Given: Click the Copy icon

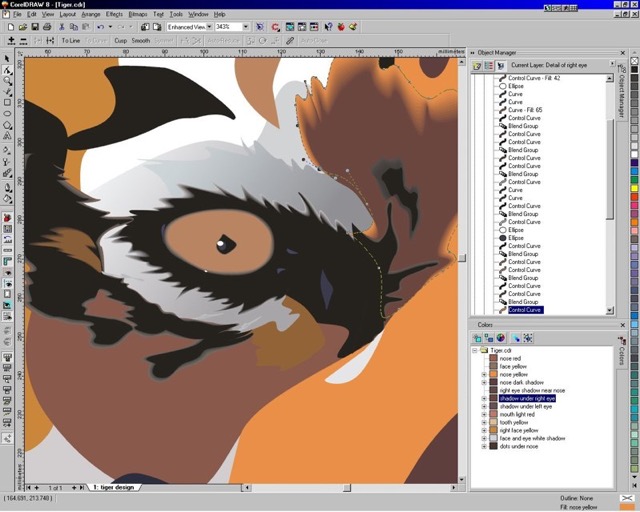Looking at the screenshot, I should [x=74, y=27].
